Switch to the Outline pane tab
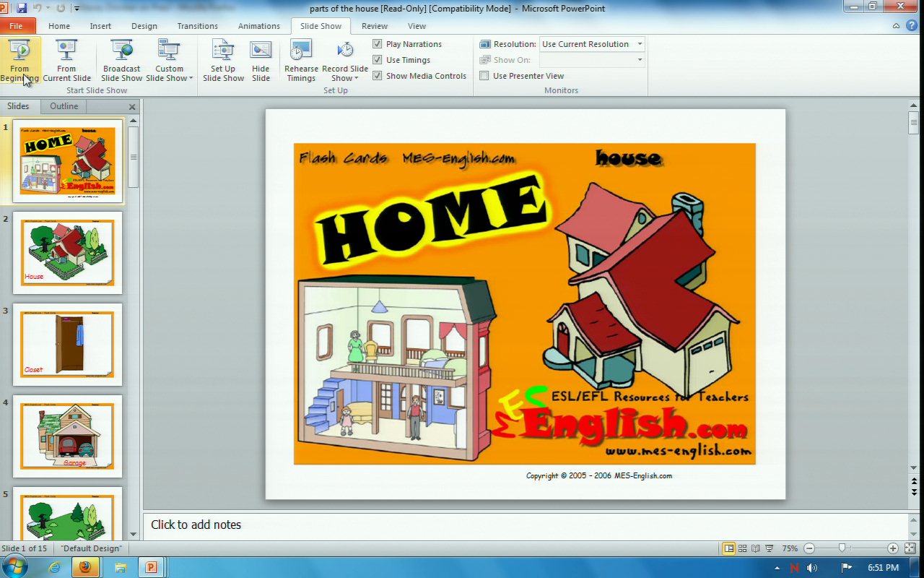This screenshot has width=924, height=578. [x=64, y=106]
